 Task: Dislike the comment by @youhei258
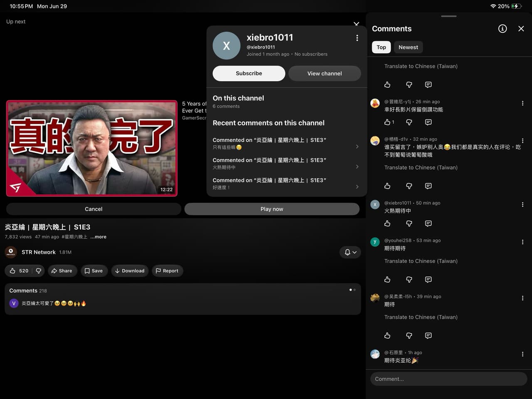point(409,280)
